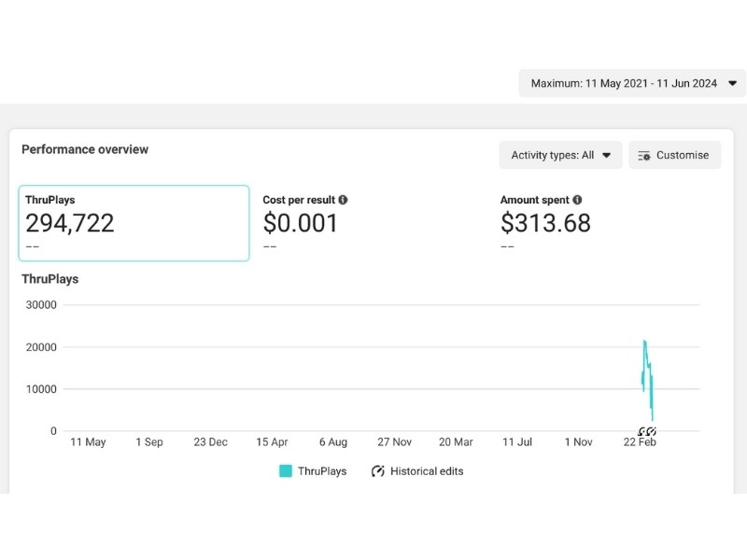Toggle the teal ThruPlays legend swatch
The height and width of the screenshot is (560, 747).
[286, 471]
